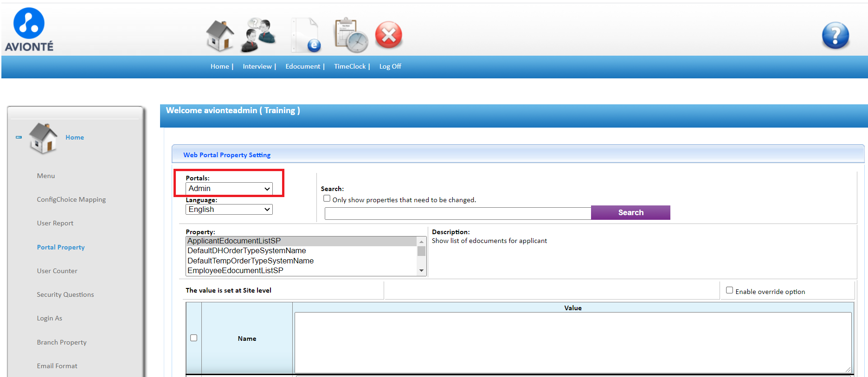This screenshot has height=377, width=868.
Task: Open User Report in sidebar
Action: pyautogui.click(x=55, y=223)
